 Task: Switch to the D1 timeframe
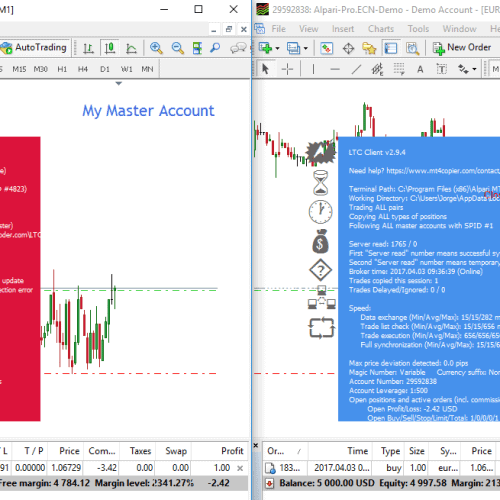tap(105, 69)
